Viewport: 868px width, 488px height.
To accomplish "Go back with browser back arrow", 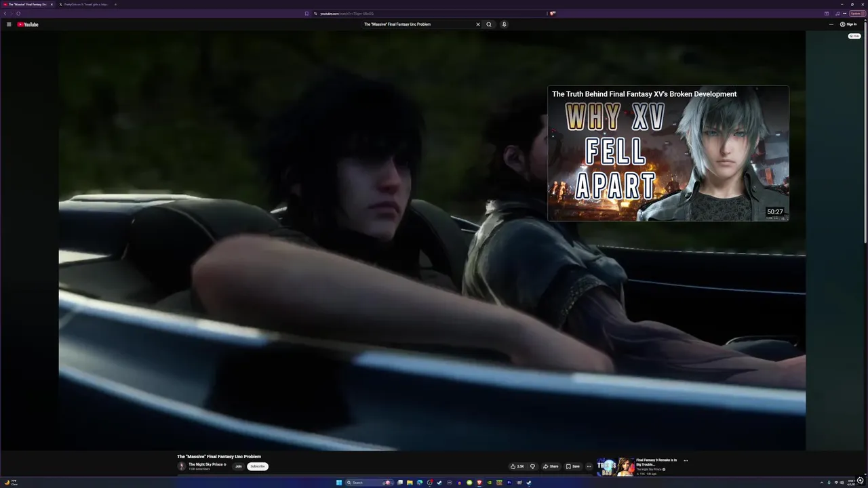I will [x=5, y=14].
